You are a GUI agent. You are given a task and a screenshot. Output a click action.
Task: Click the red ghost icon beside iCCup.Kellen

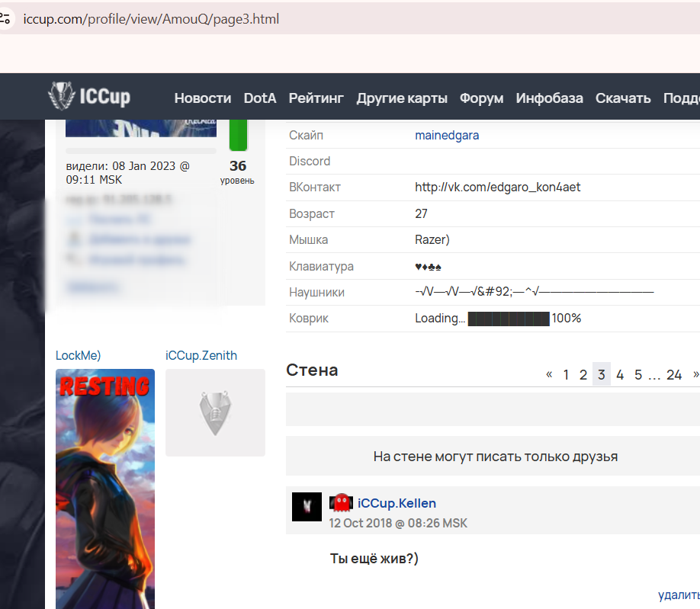pyautogui.click(x=342, y=503)
